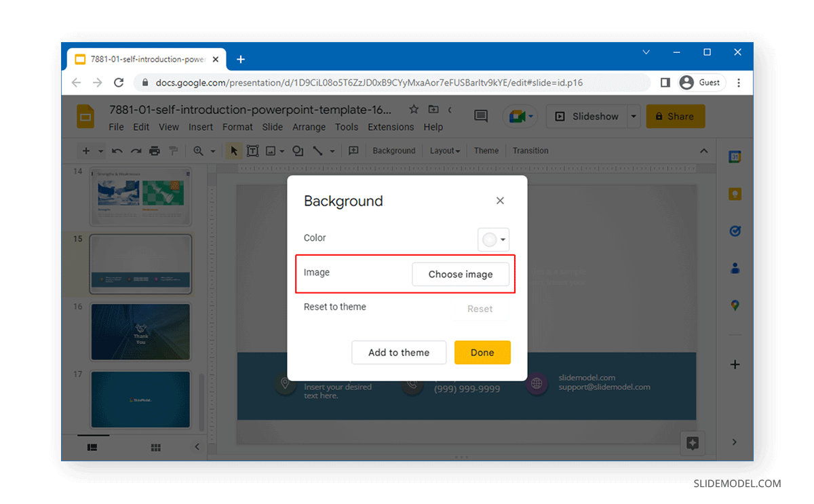Select the Line tool
Image resolution: width=814 pixels, height=504 pixels.
(317, 151)
